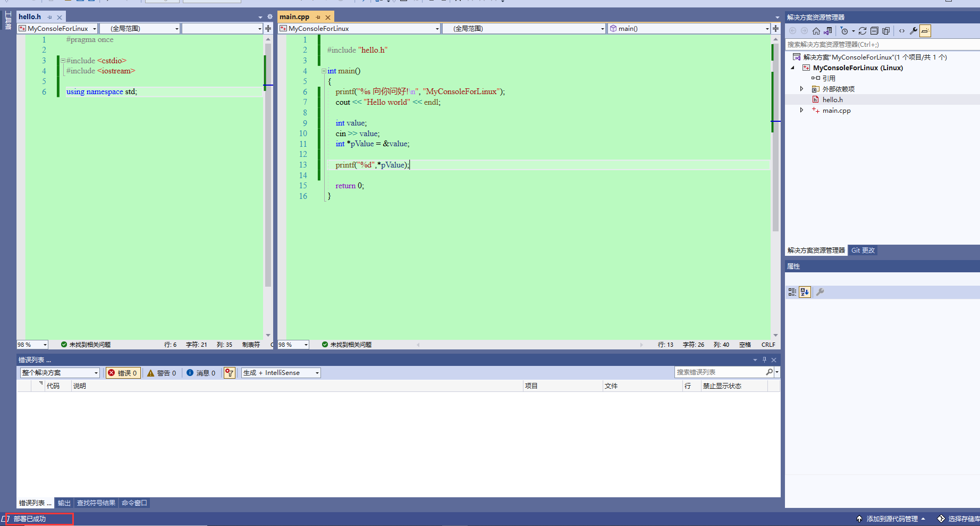980x526 pixels.
Task: Collapse the MyConsoleForLinux (Linux) project node
Action: tap(793, 68)
